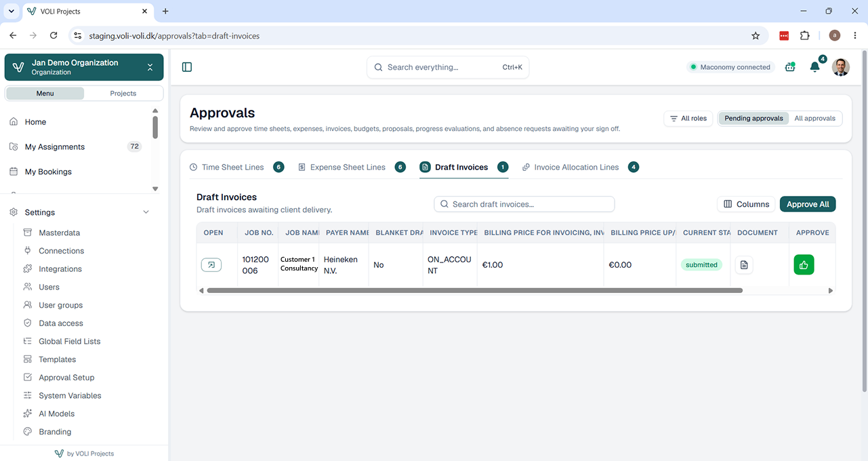The image size is (868, 461).
Task: View the invoice document icon
Action: click(744, 265)
